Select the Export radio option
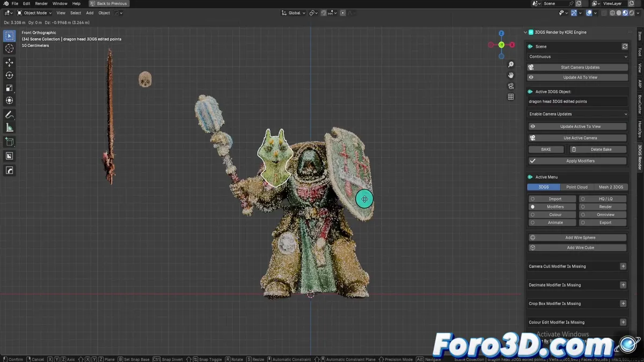 603,223
